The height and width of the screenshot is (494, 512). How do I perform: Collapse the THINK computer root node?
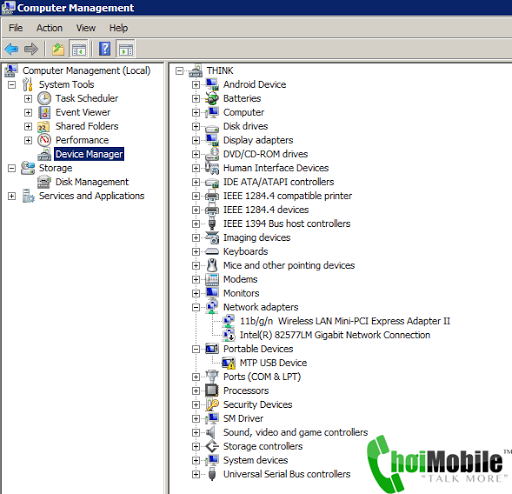(x=179, y=71)
